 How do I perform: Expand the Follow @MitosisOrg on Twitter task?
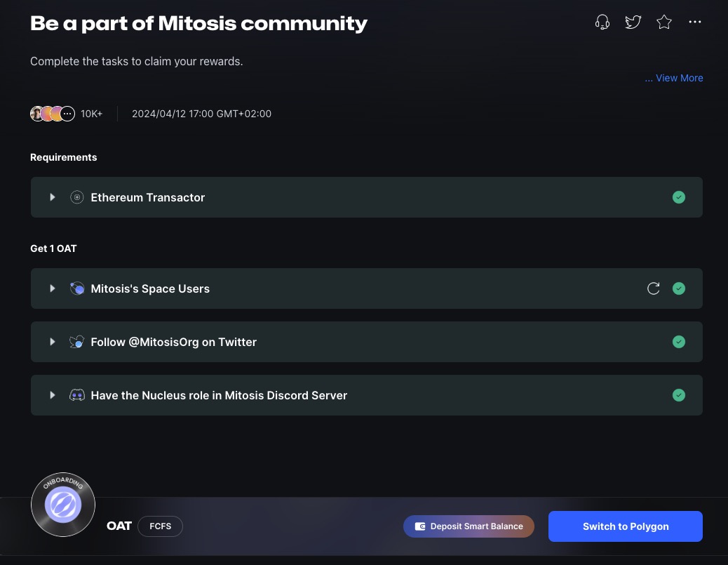52,342
